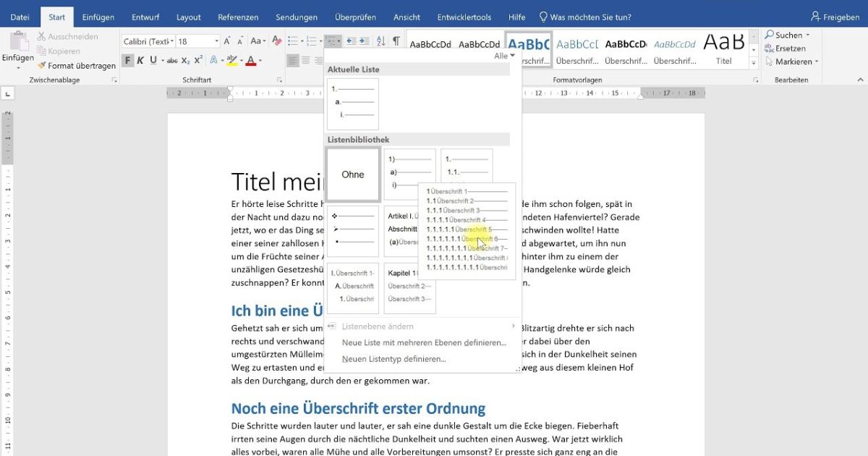
Task: Decrease paragraph indent
Action: pos(350,41)
